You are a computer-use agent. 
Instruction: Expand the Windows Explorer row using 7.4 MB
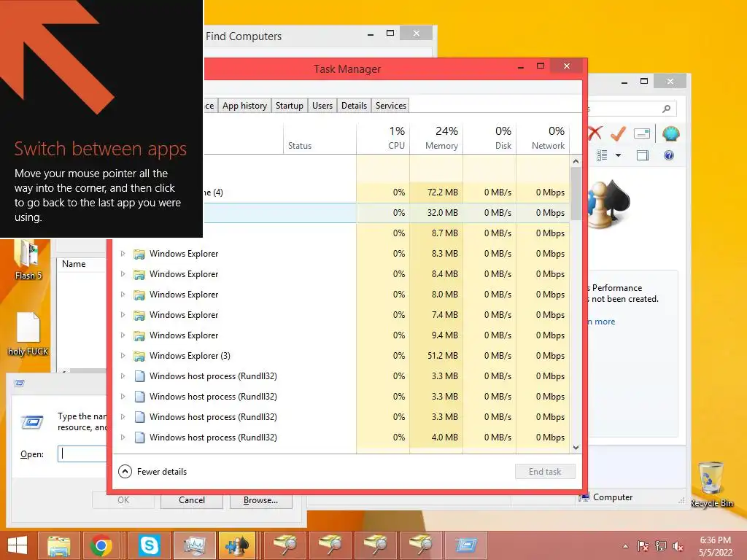click(123, 315)
